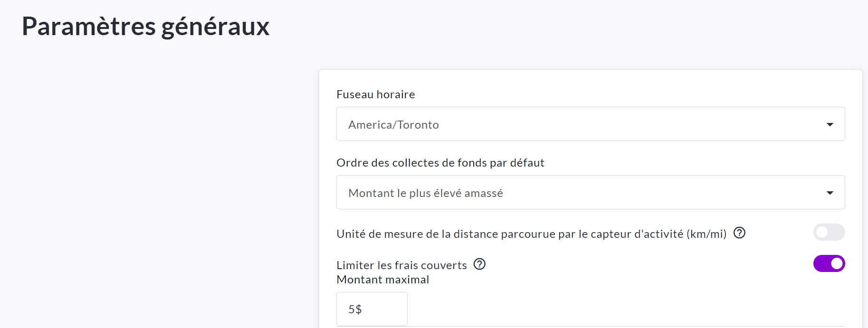Click the 5$ amount value

point(355,309)
